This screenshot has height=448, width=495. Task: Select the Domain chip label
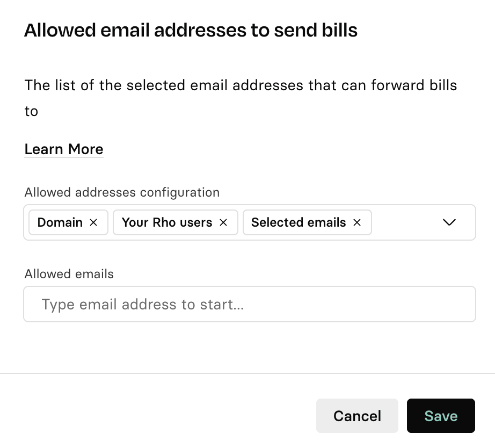[60, 222]
